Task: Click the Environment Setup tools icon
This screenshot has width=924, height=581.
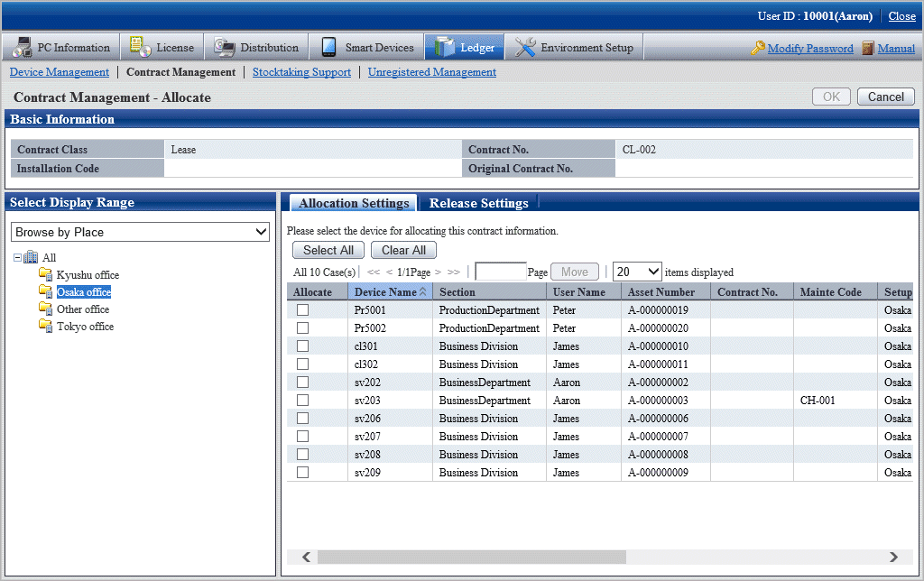Action: tap(524, 48)
